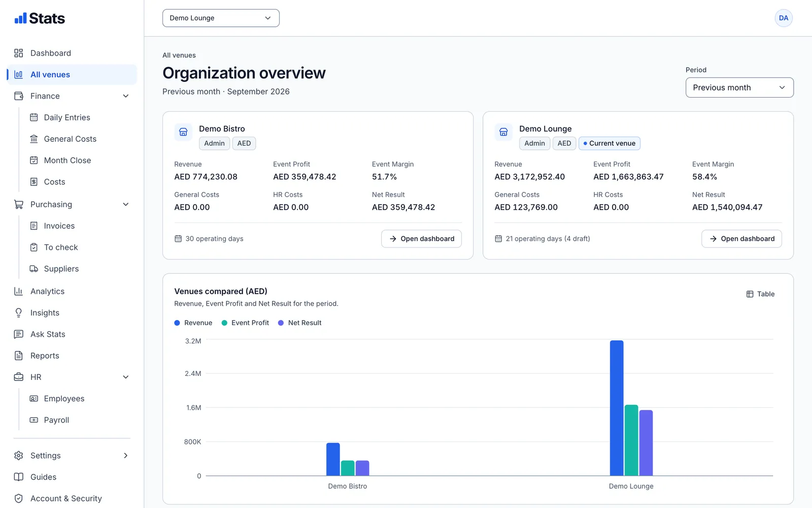Toggle Event Profit series in legend
This screenshot has width=812, height=508.
click(245, 323)
